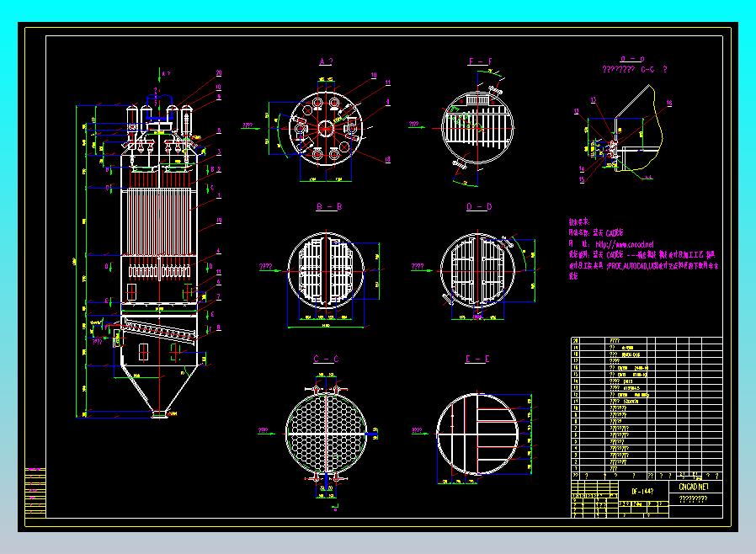Select callout number 18 near A view
Image resolution: width=756 pixels, height=554 pixels.
[387, 160]
